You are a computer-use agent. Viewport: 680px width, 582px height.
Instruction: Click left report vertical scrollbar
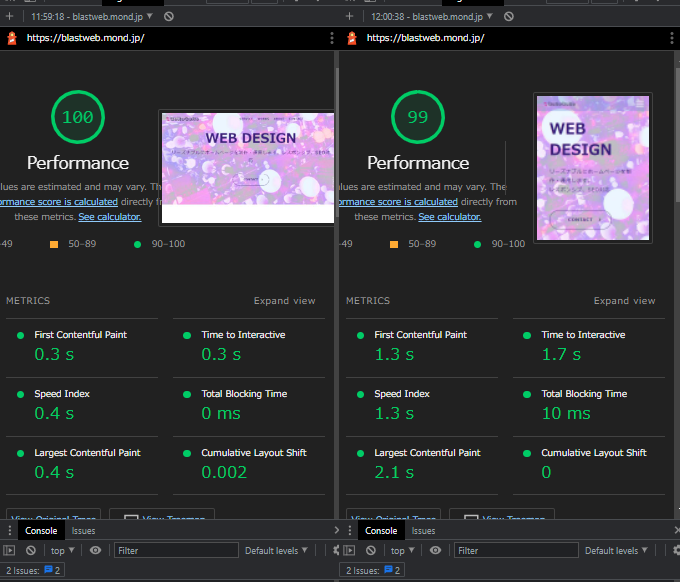337,143
